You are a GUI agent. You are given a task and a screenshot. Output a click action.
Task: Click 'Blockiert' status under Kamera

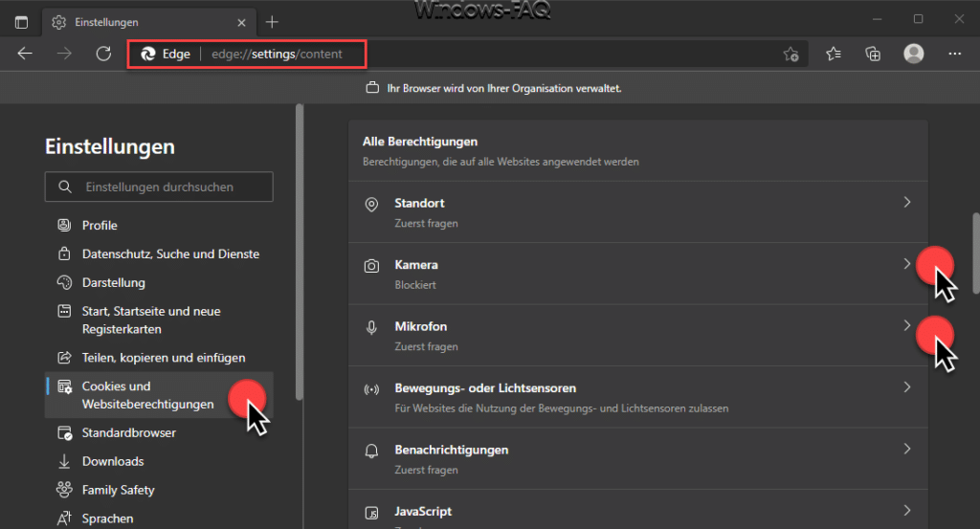point(415,285)
